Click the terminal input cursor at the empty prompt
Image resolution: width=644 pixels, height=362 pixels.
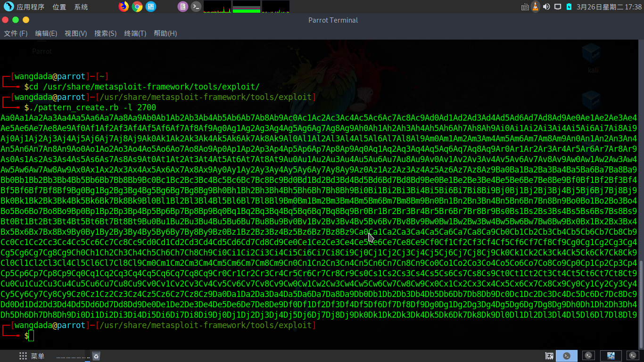[x=31, y=336]
